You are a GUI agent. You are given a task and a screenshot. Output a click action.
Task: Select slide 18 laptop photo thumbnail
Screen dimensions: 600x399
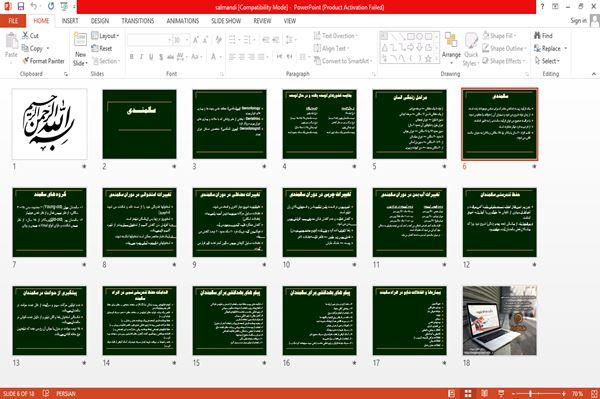[x=499, y=321]
